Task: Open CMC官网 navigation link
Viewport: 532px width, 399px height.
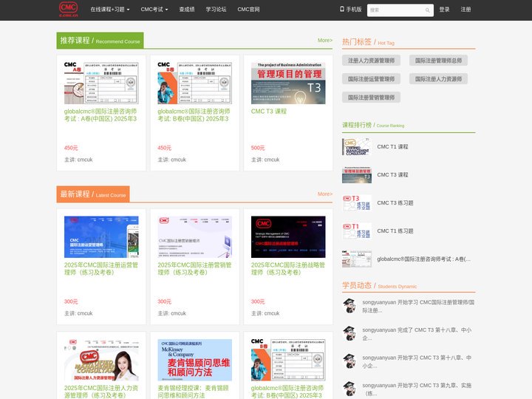Action: (248, 10)
